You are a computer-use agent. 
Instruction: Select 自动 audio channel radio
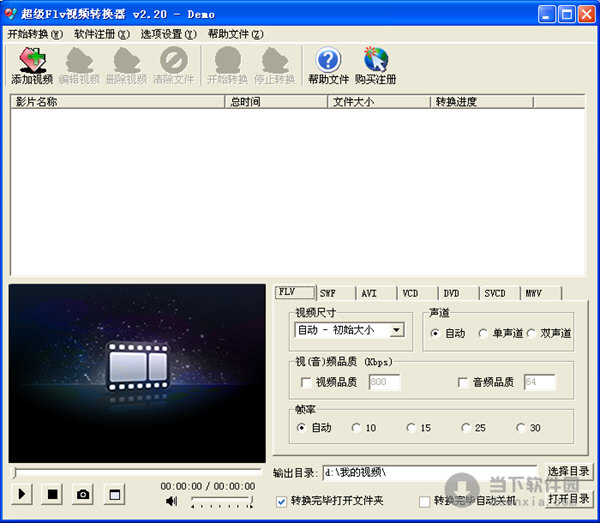point(435,333)
